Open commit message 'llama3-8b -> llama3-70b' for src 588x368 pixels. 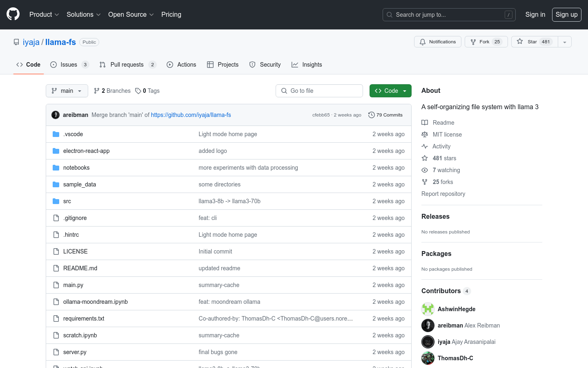pyautogui.click(x=229, y=201)
